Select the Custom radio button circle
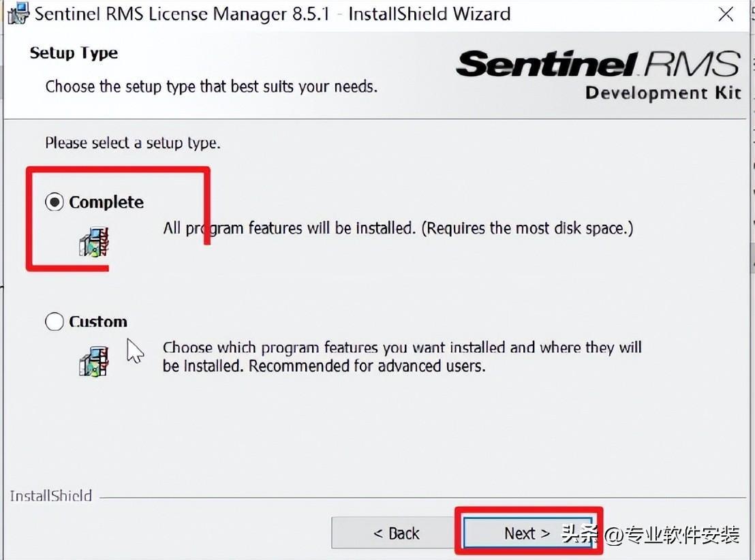Viewport: 755px width, 560px height. point(55,322)
